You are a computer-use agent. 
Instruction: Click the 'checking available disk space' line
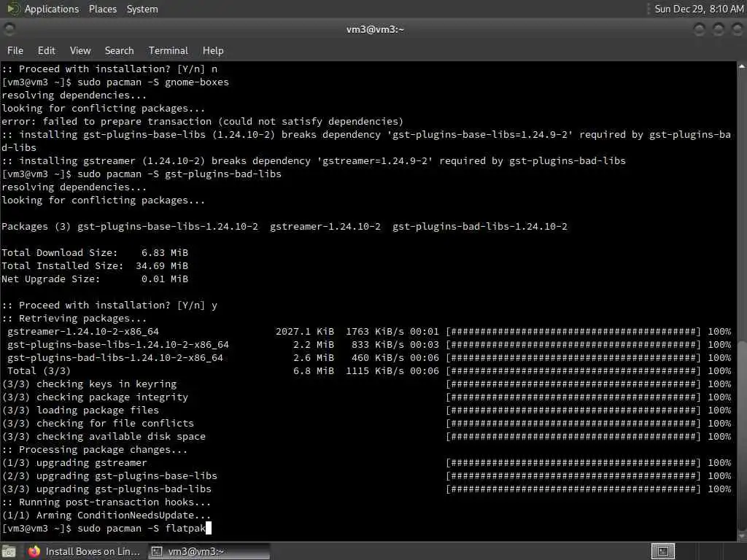[x=366, y=436]
